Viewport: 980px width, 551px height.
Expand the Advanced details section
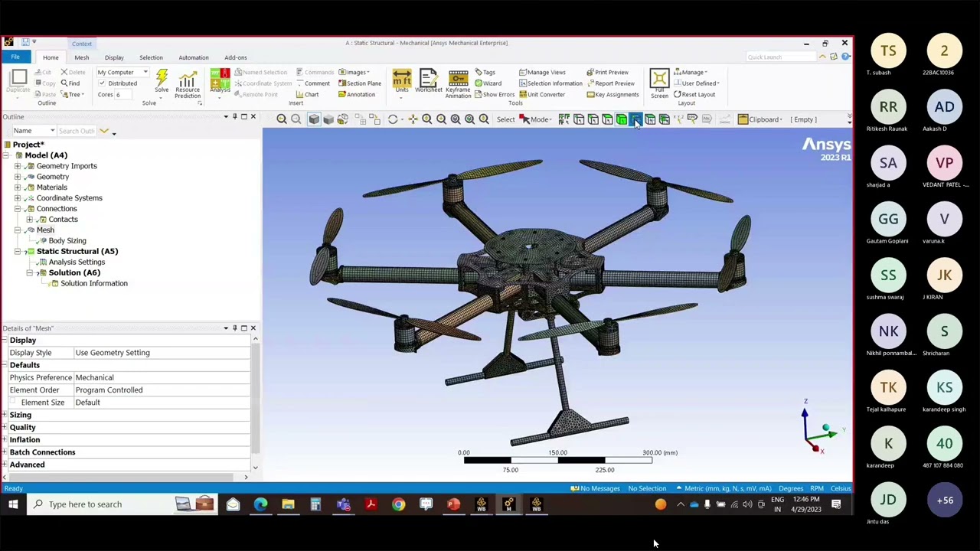[5, 465]
